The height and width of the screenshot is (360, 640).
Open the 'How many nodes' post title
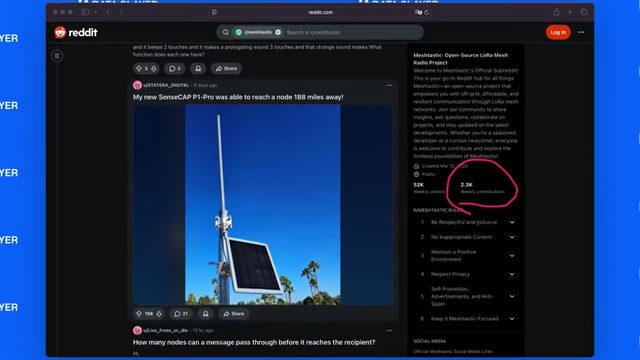254,342
